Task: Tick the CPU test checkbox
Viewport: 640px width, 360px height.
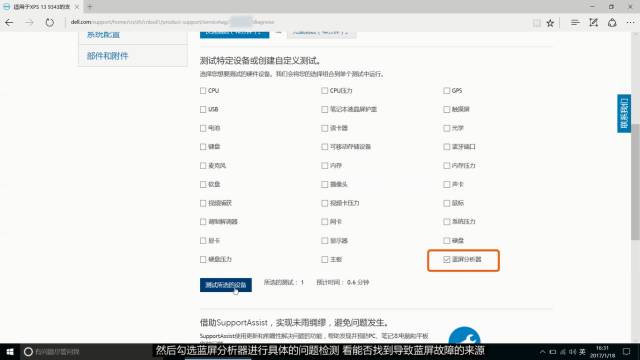Action: [x=203, y=91]
